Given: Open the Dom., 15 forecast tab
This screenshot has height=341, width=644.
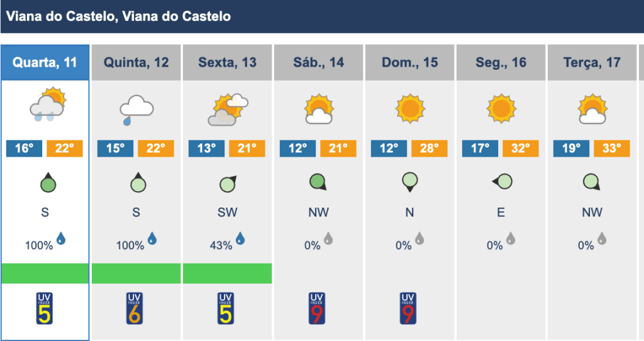Looking at the screenshot, I should click(x=409, y=62).
